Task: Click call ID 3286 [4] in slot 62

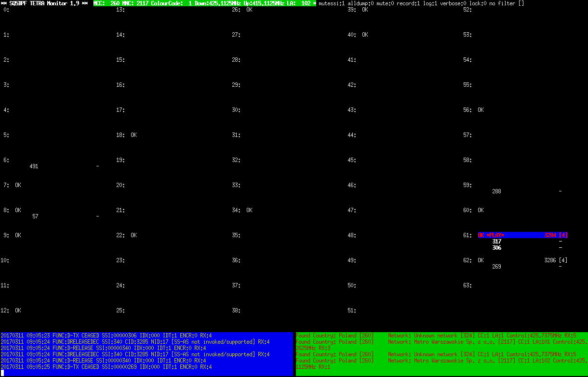Action: tap(556, 260)
